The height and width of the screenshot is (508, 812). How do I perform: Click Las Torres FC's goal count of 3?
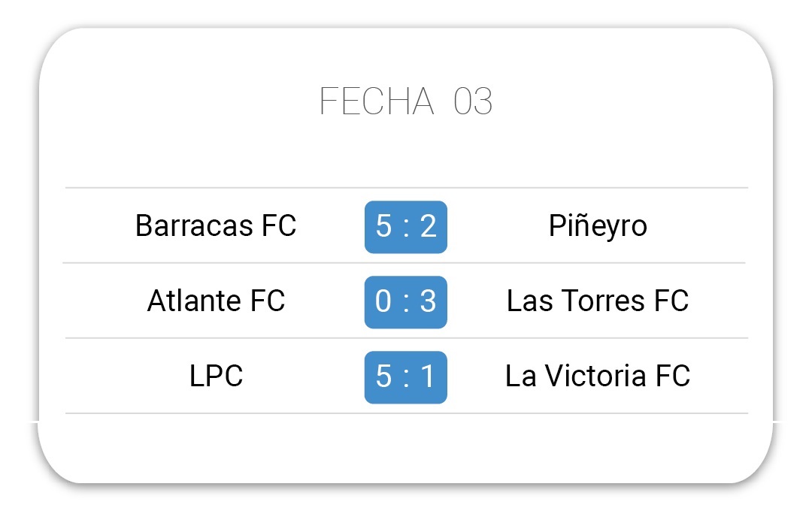429,301
